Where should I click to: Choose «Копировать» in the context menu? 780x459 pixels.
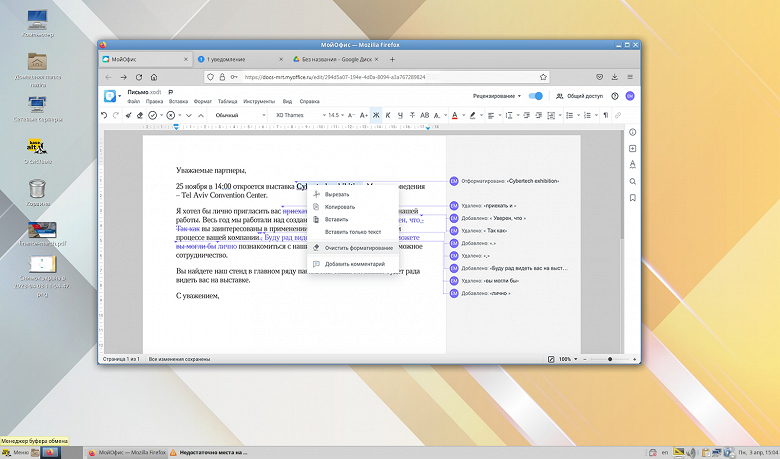[x=339, y=207]
